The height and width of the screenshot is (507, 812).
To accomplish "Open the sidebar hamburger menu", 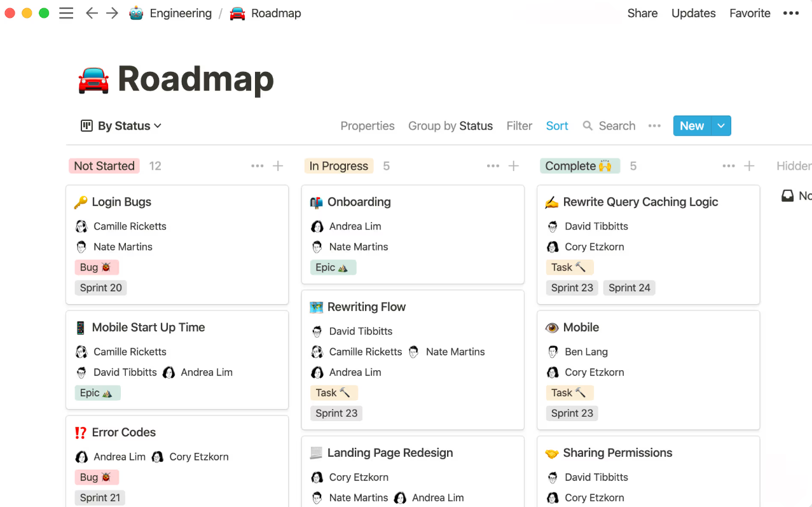I will [x=66, y=13].
